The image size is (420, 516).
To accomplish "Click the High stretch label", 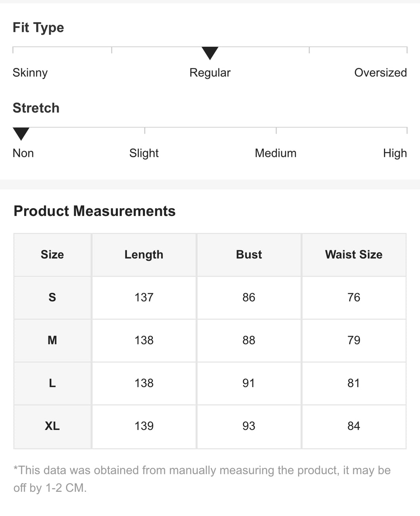I will click(395, 153).
